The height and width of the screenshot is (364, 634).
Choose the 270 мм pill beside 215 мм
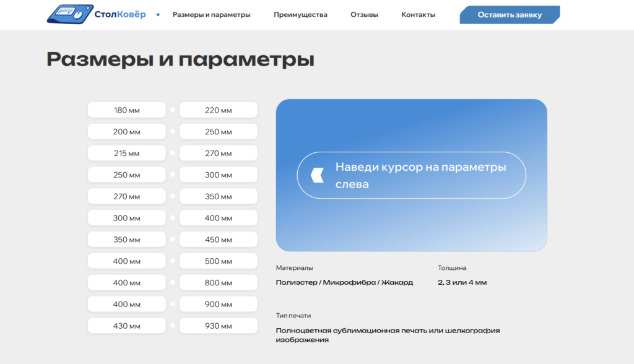[x=219, y=154]
